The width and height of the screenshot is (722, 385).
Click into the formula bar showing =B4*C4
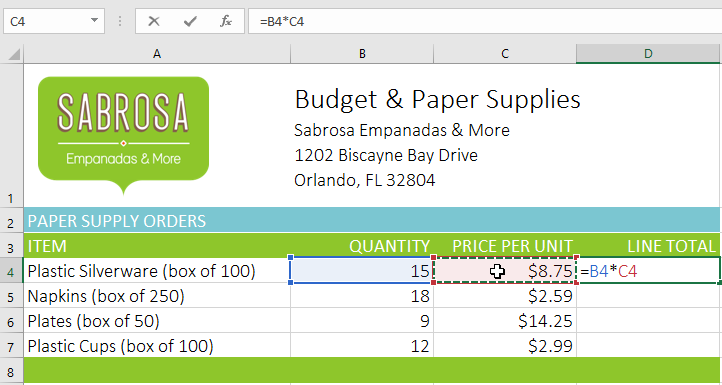[485, 21]
